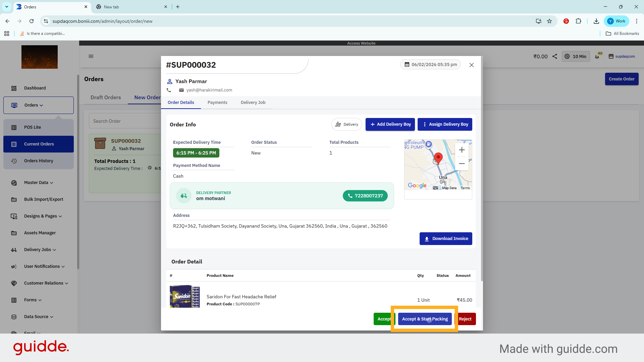Click the share icon near balance

click(555, 56)
